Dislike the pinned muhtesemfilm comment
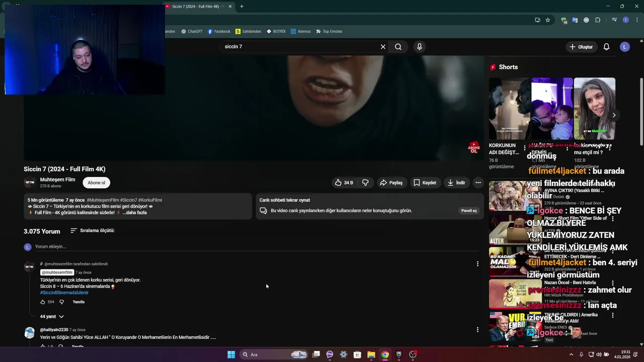 61,302
